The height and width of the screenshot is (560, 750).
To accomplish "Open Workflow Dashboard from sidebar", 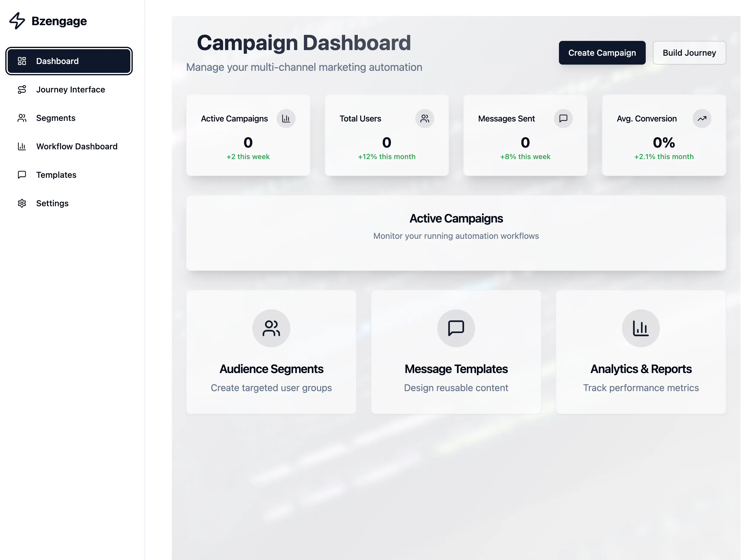I will (69, 146).
